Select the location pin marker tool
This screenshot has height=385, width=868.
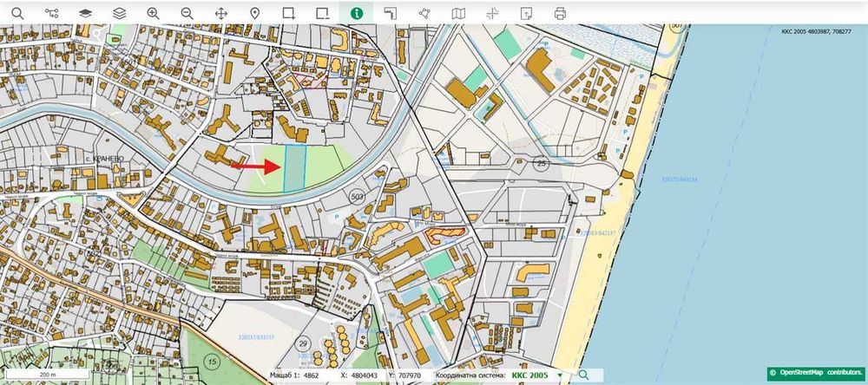pyautogui.click(x=254, y=13)
